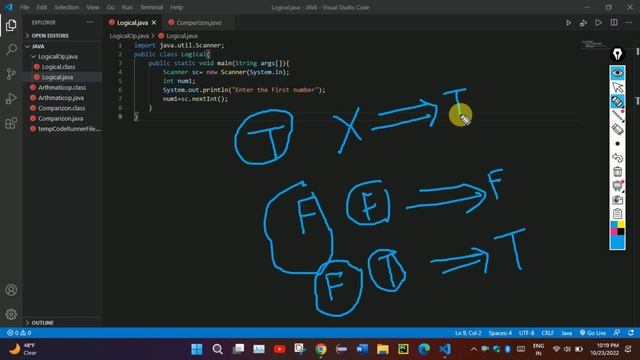This screenshot has width=640, height=360.
Task: Open the Explorer view in activity bar
Action: tap(11, 25)
